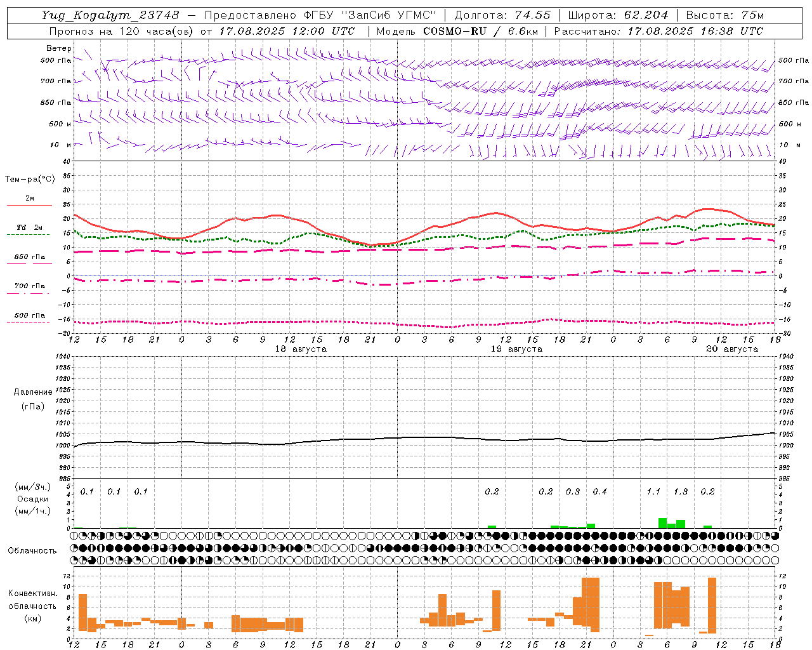Click the station title Yug_Kogalym_23748

click(x=110, y=15)
